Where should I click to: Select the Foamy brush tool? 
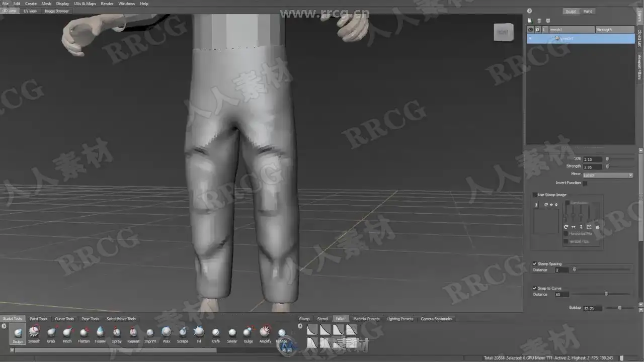(x=100, y=334)
